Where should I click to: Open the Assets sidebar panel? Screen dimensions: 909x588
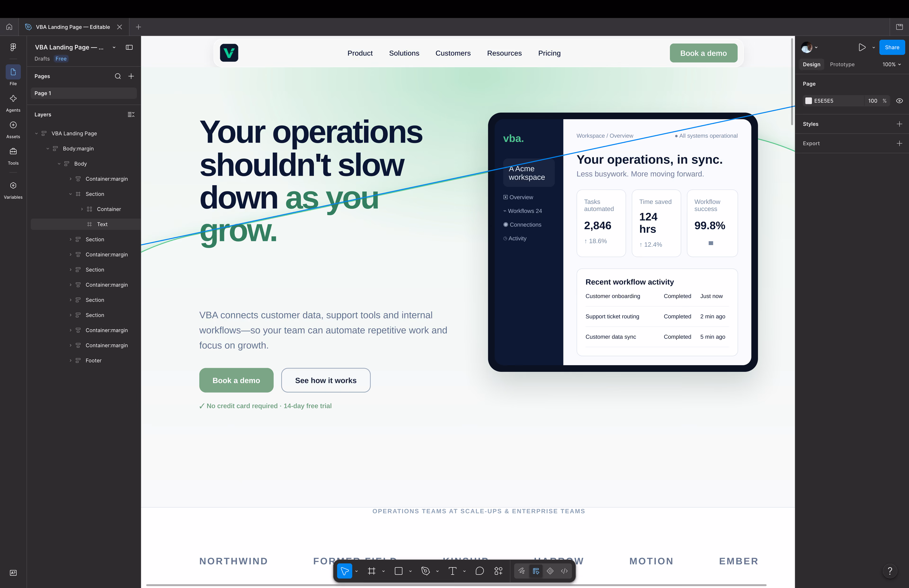13,129
